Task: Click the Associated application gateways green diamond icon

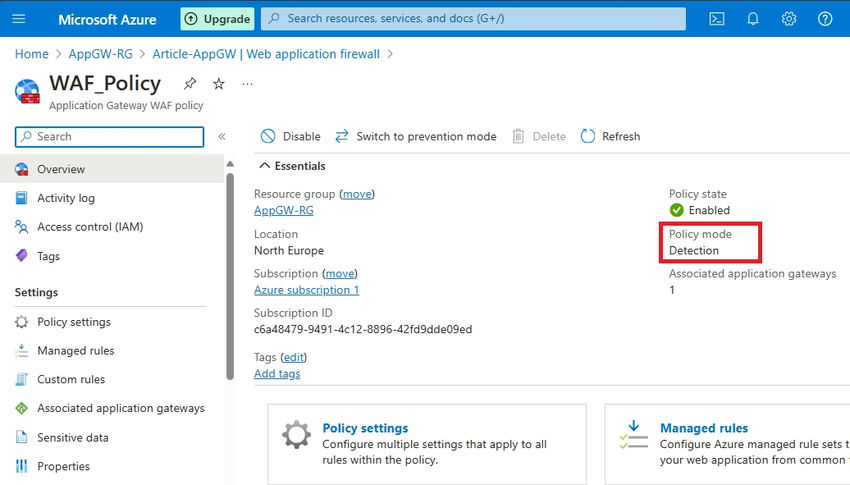Action: (x=22, y=408)
